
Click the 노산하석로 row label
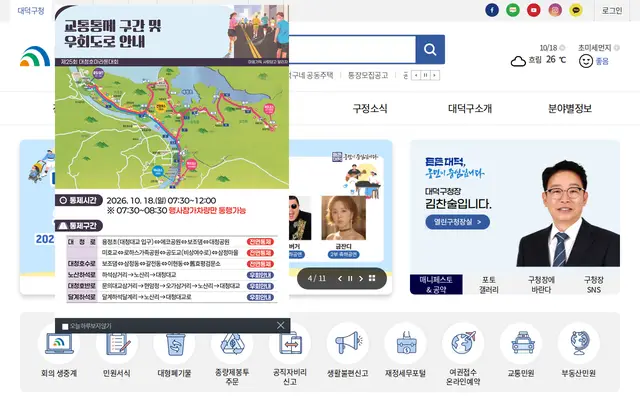(82, 275)
